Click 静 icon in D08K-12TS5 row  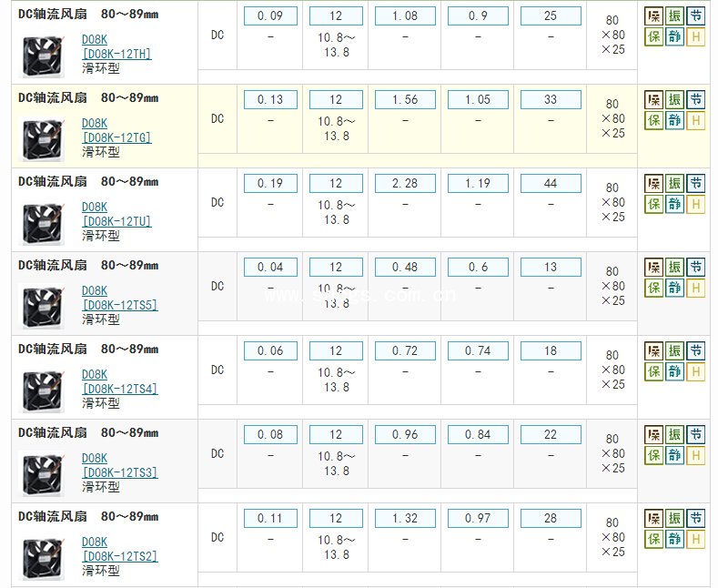coord(674,288)
